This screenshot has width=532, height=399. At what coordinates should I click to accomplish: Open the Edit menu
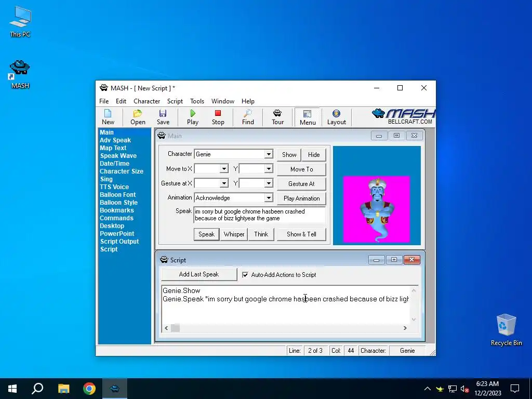(121, 101)
